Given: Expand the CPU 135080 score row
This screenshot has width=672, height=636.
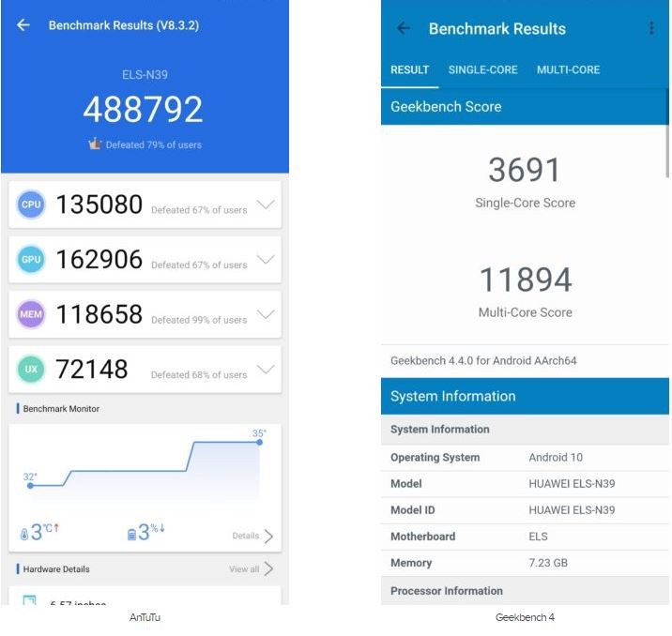Looking at the screenshot, I should (266, 204).
